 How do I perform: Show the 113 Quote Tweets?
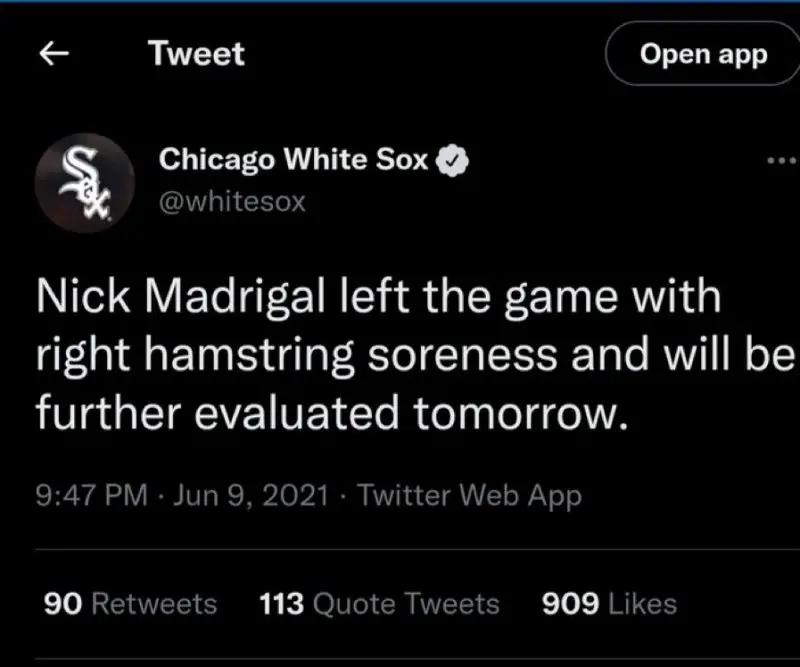click(x=379, y=604)
